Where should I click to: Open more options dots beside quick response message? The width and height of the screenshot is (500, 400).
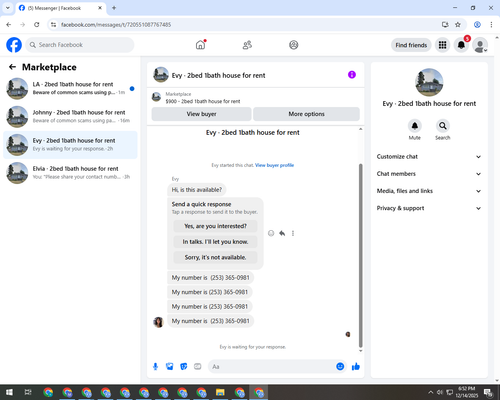pyautogui.click(x=293, y=233)
